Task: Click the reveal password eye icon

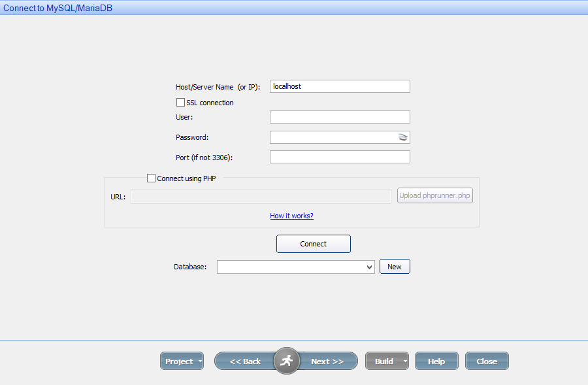Action: click(403, 137)
